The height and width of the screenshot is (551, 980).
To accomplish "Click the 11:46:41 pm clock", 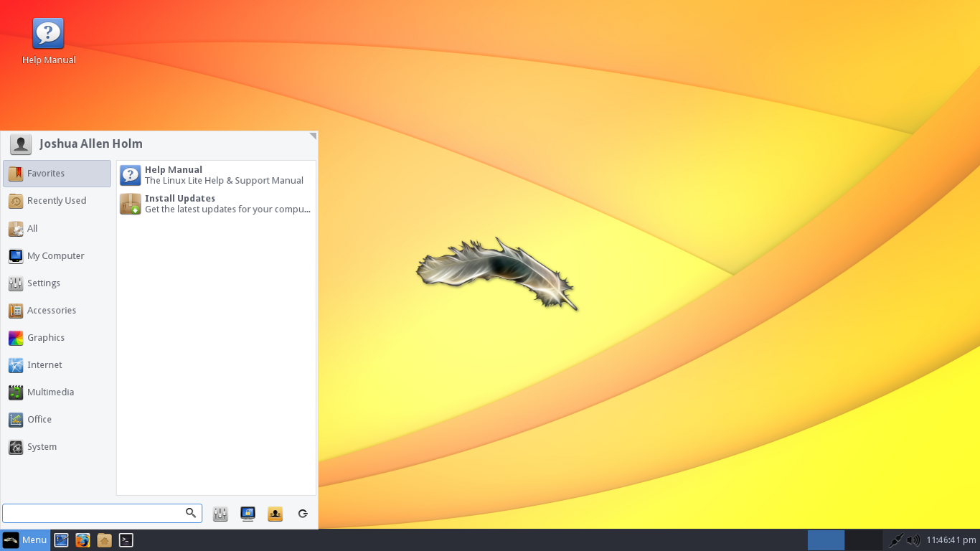I will coord(951,540).
